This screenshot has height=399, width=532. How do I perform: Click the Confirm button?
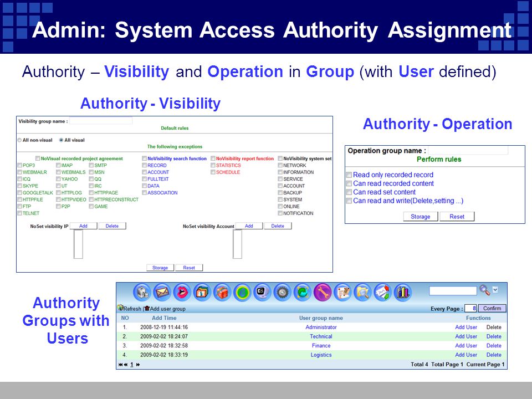[x=492, y=309]
